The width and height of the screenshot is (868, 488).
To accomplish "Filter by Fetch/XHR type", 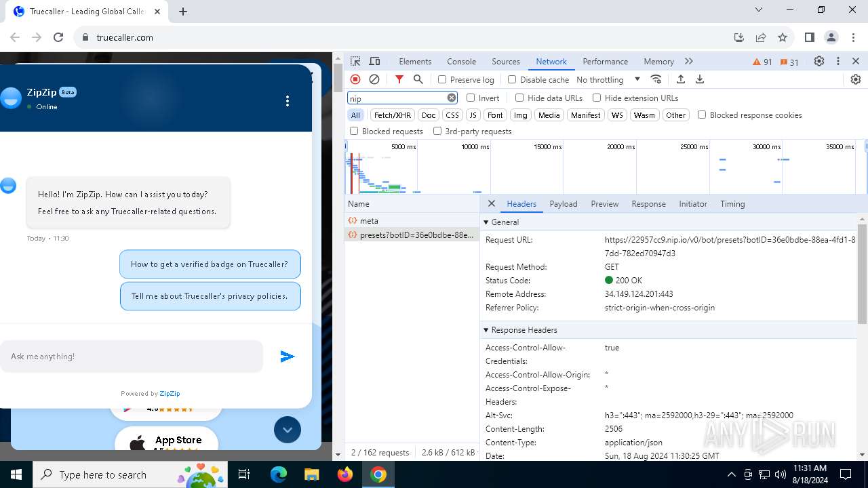I will [x=393, y=115].
